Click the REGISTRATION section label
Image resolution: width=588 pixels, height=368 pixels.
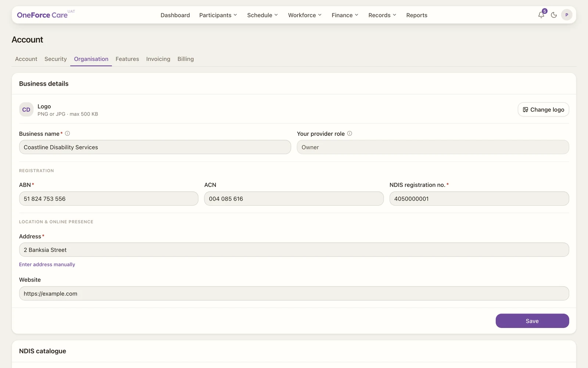tap(36, 171)
